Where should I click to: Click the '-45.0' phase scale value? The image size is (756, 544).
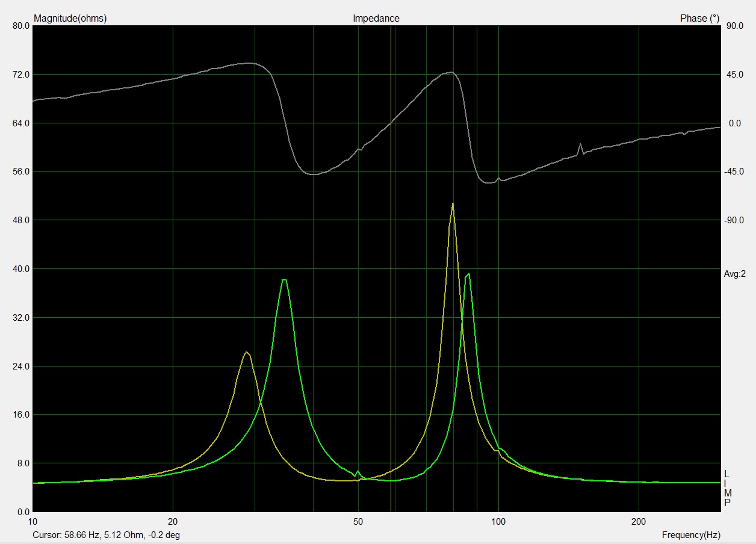734,172
